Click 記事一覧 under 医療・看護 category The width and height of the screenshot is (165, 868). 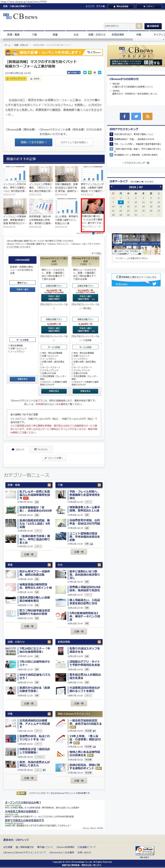pyautogui.click(x=29, y=554)
